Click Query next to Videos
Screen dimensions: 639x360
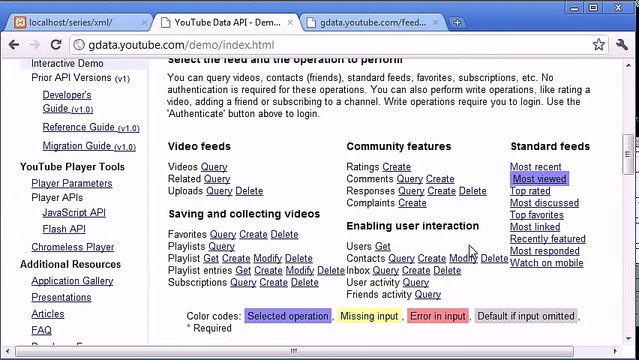pos(214,167)
